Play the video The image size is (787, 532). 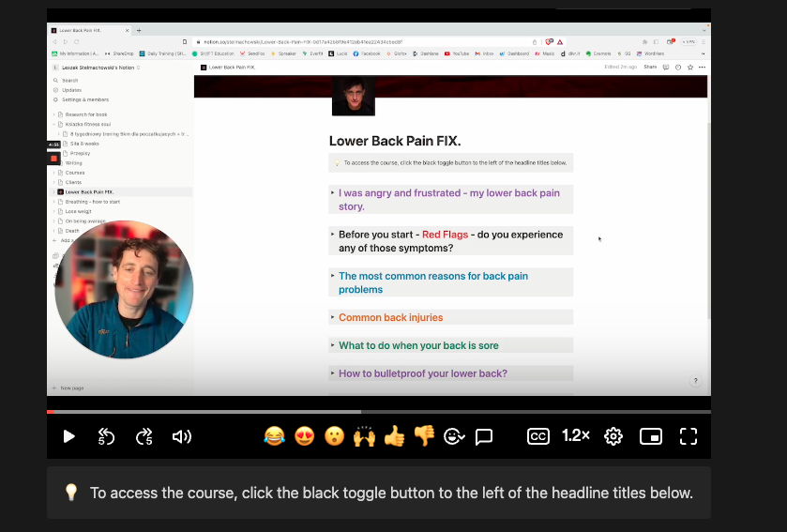pyautogui.click(x=68, y=436)
